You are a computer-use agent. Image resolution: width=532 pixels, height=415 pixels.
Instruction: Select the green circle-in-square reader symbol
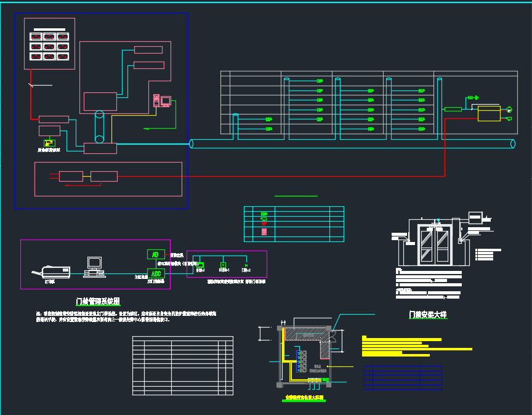(x=223, y=265)
